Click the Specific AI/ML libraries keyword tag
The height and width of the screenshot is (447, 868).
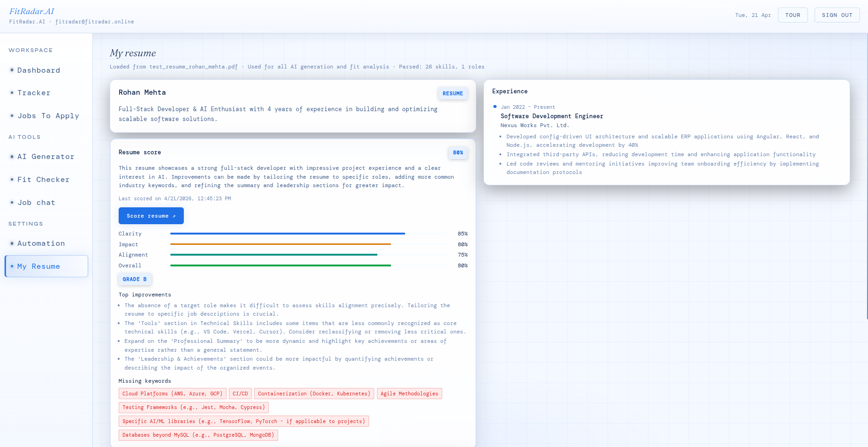tap(244, 421)
